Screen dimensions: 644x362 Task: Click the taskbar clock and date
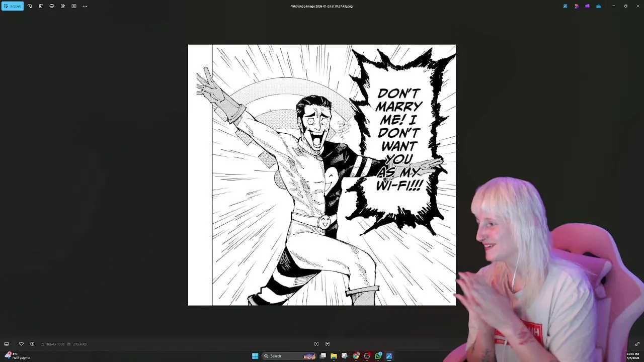tap(633, 356)
